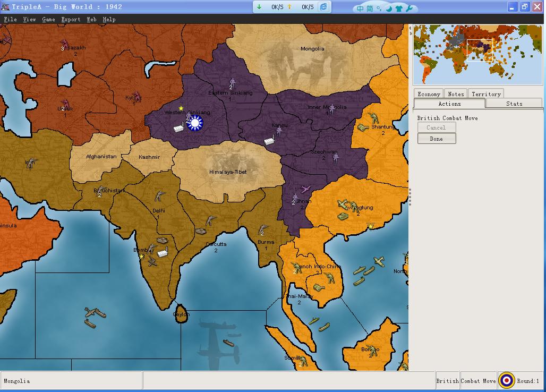Image resolution: width=546 pixels, height=392 pixels.
Task: Click the Himalaya-Tibet territory label
Action: coord(228,172)
